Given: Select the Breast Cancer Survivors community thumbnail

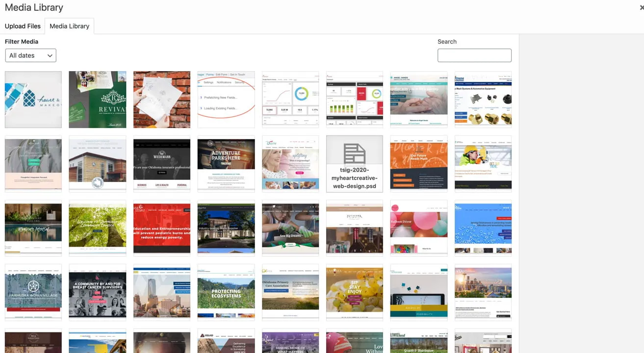Looking at the screenshot, I should click(x=98, y=292).
